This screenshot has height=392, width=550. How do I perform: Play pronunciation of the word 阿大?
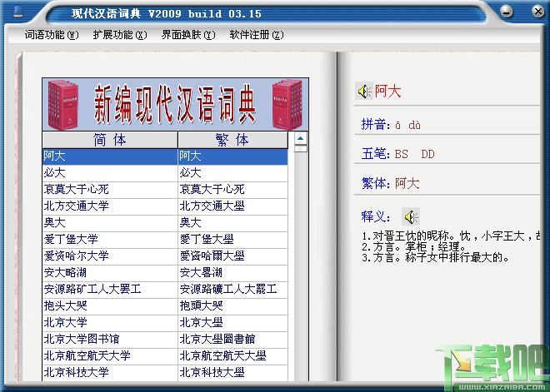(x=364, y=91)
